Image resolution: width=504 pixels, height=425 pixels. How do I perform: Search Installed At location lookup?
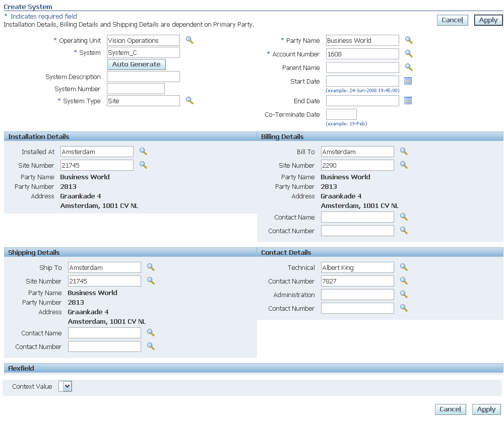[x=143, y=151]
